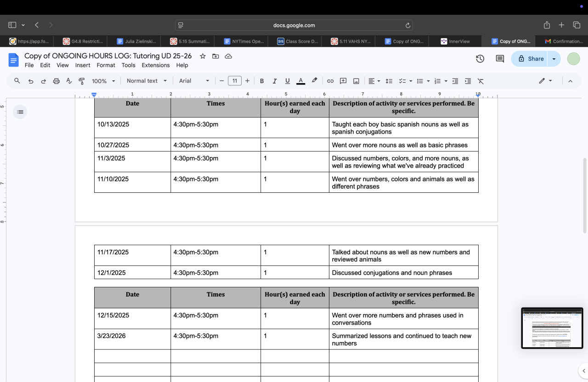Star this document
Viewport: 588px width, 382px height.
pyautogui.click(x=203, y=56)
